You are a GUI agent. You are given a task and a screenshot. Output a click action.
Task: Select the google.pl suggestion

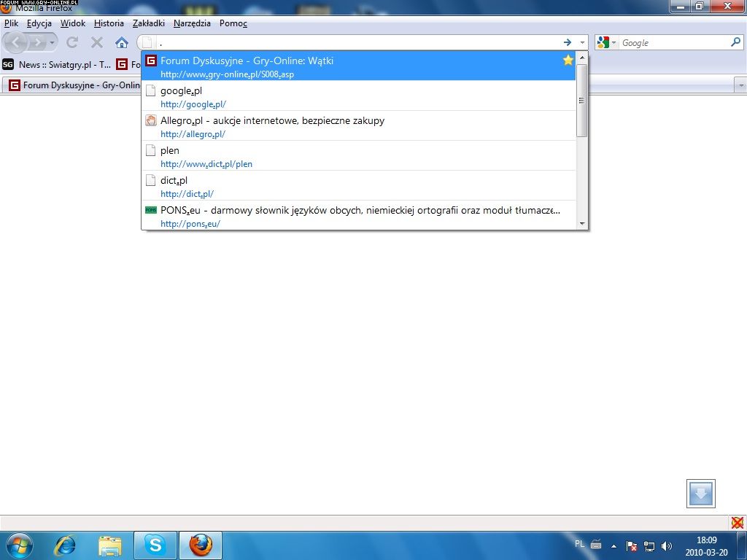pyautogui.click(x=359, y=96)
